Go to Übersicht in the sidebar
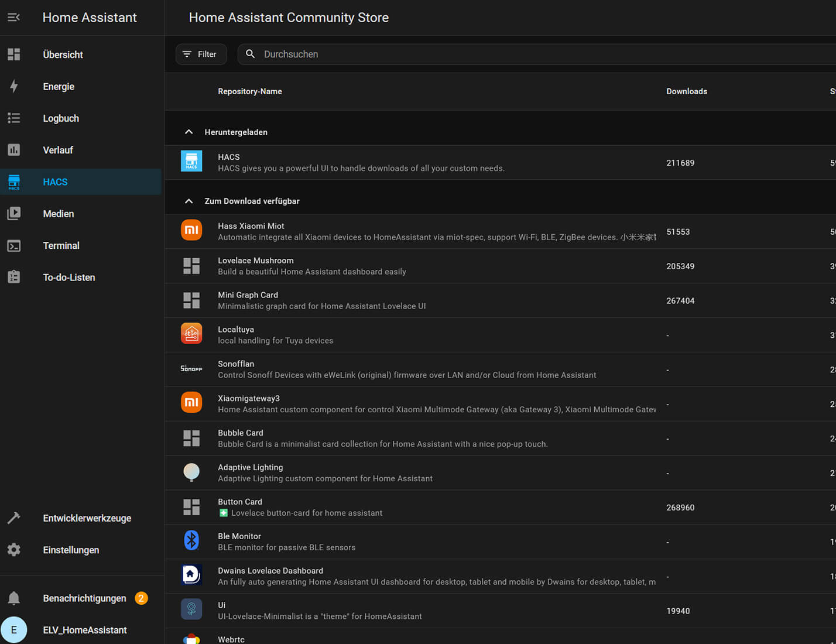This screenshot has height=644, width=836. click(x=63, y=55)
